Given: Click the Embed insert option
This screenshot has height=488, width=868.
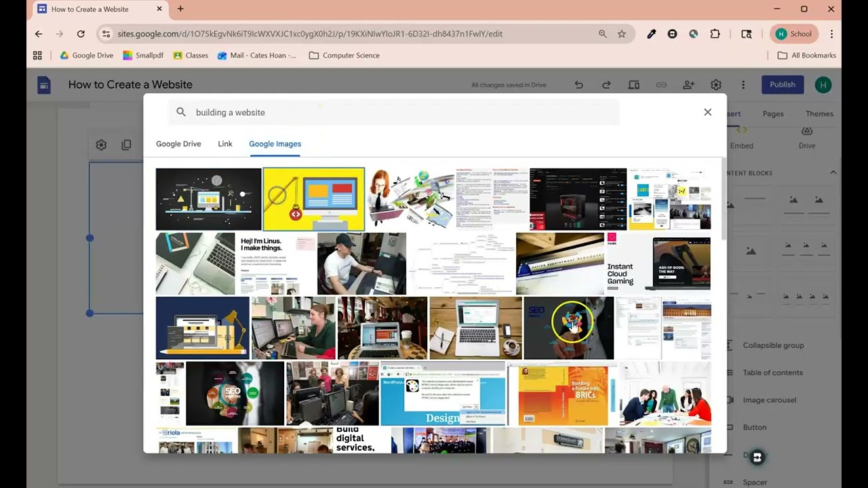Looking at the screenshot, I should point(741,138).
